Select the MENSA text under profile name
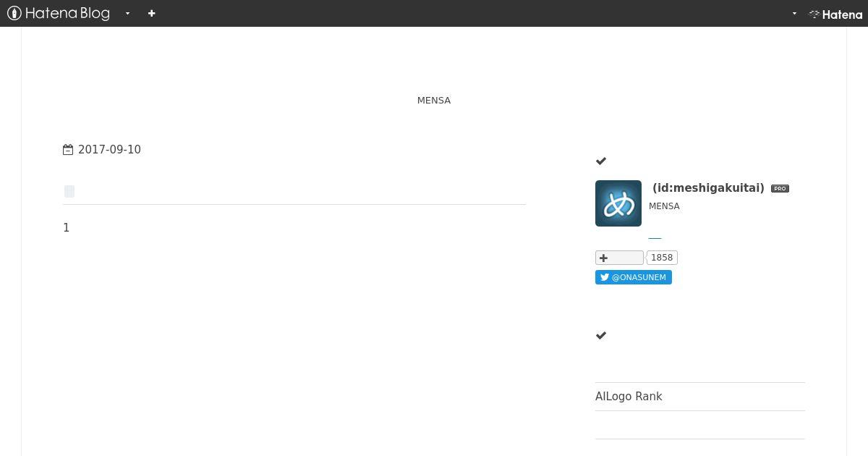The width and height of the screenshot is (868, 456). pos(664,206)
